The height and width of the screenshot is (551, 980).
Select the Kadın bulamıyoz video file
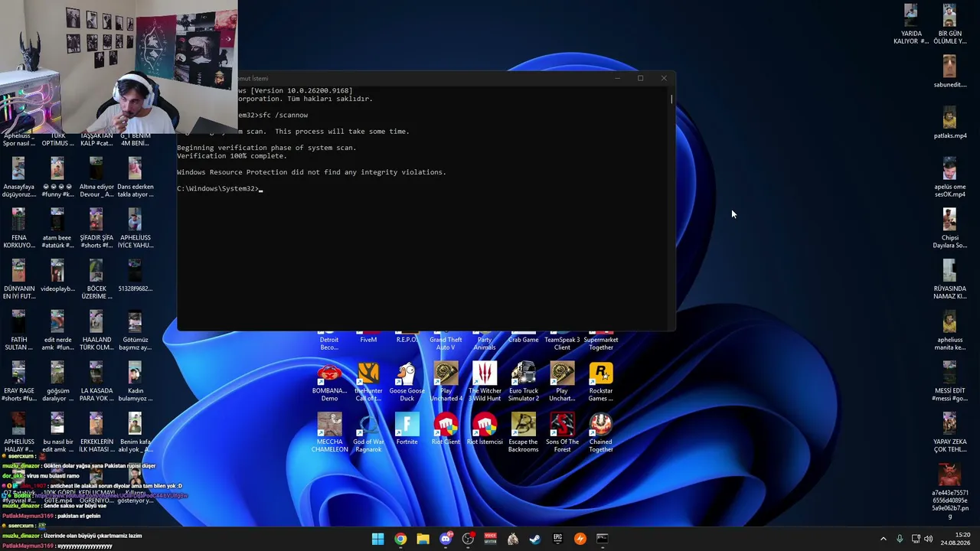[135, 383]
